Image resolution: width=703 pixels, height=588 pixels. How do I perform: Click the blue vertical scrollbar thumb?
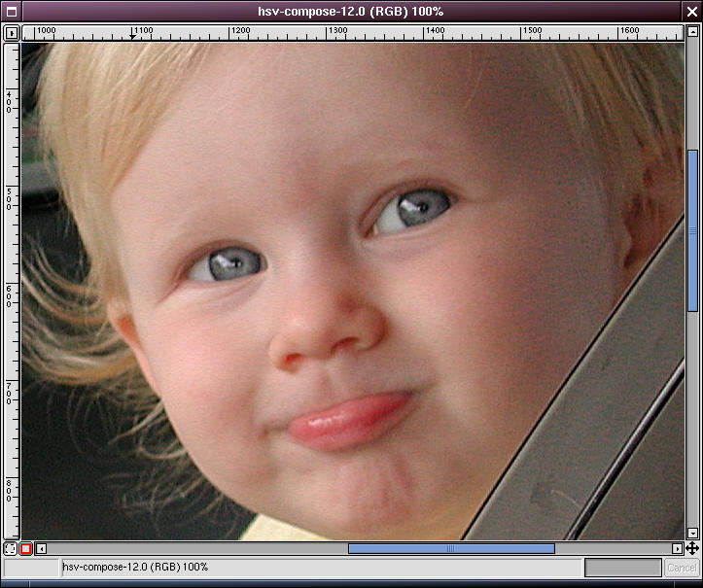pyautogui.click(x=692, y=230)
